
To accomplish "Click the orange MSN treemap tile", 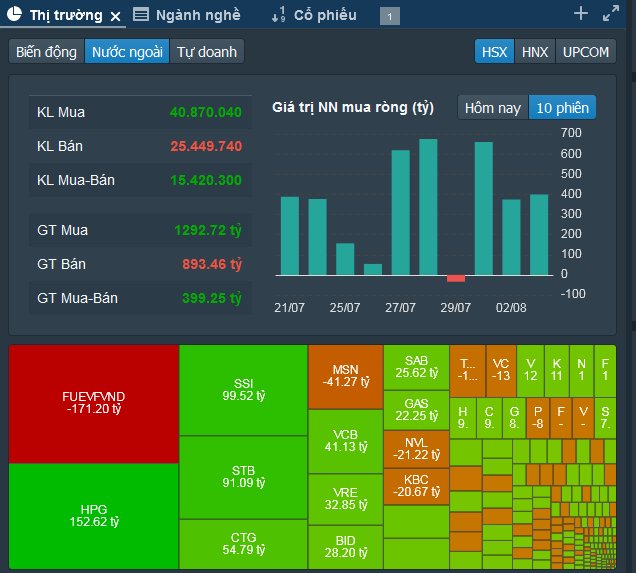I will tap(345, 376).
